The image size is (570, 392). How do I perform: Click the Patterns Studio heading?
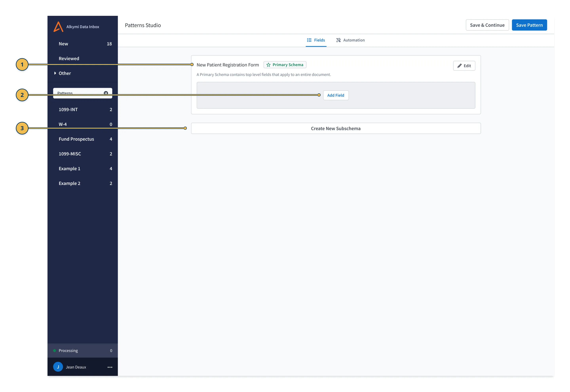[x=143, y=25]
